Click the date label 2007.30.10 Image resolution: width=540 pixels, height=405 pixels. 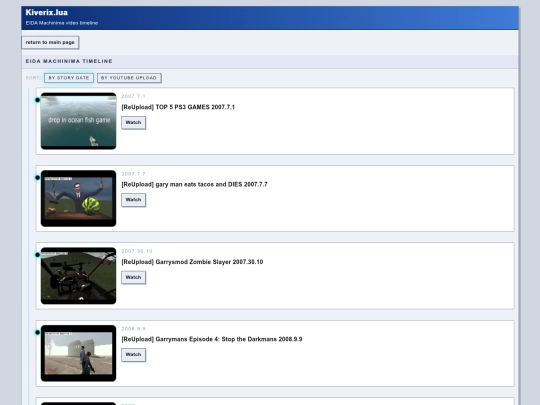(137, 251)
